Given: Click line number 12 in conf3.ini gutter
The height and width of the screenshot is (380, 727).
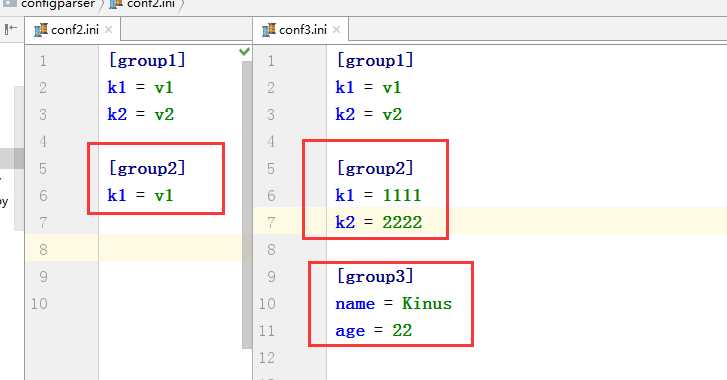Looking at the screenshot, I should click(x=267, y=358).
